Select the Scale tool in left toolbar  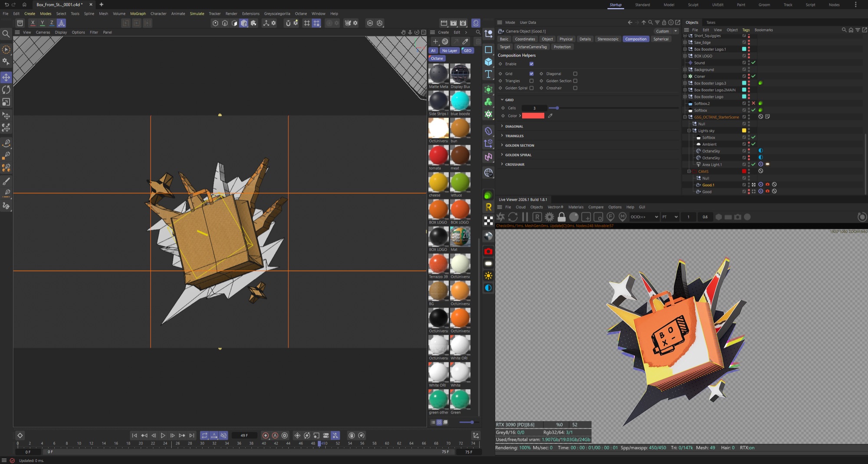point(6,102)
